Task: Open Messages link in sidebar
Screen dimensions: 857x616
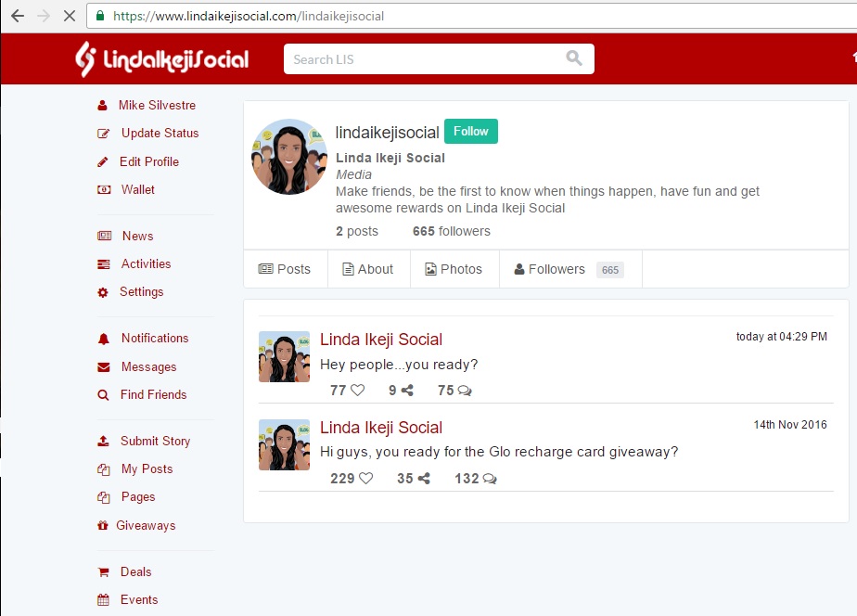Action: pyautogui.click(x=148, y=366)
